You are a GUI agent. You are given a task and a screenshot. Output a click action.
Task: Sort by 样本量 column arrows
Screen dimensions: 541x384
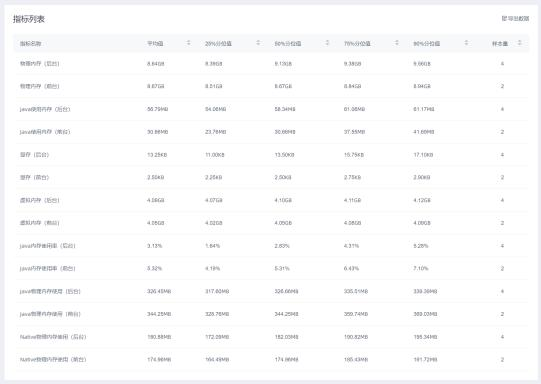[519, 43]
